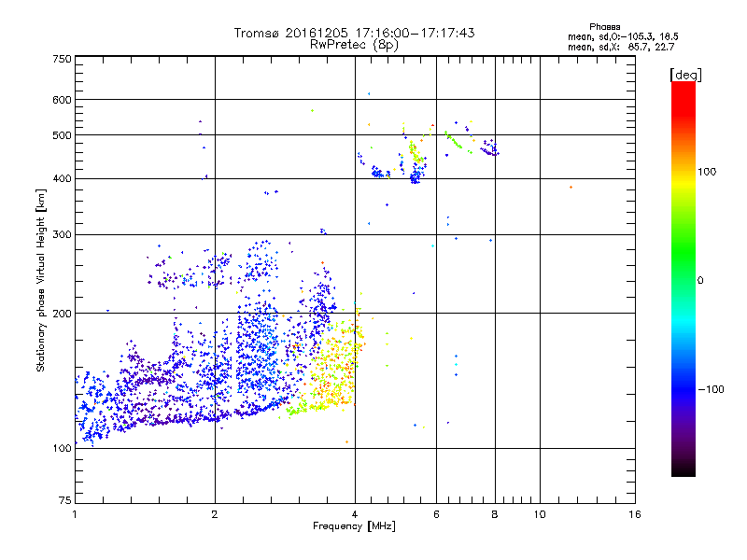This screenshot has height=560, width=747.
Task: Select the 'RwPretec (8p)' subtitle text
Action: (x=354, y=45)
